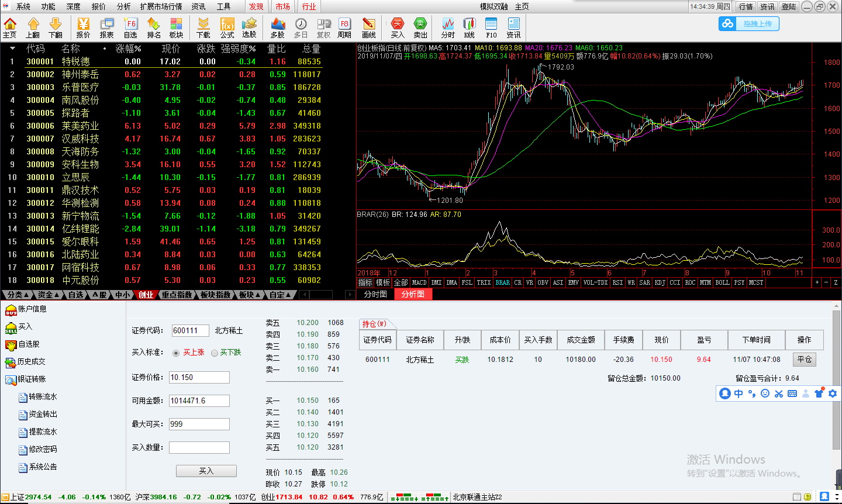Click the 证券价格 price input field

tap(199, 377)
